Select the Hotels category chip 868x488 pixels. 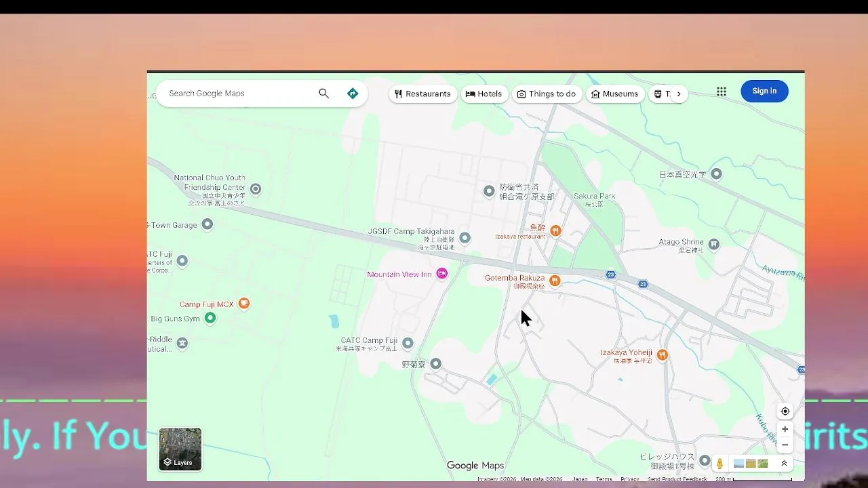coord(484,94)
